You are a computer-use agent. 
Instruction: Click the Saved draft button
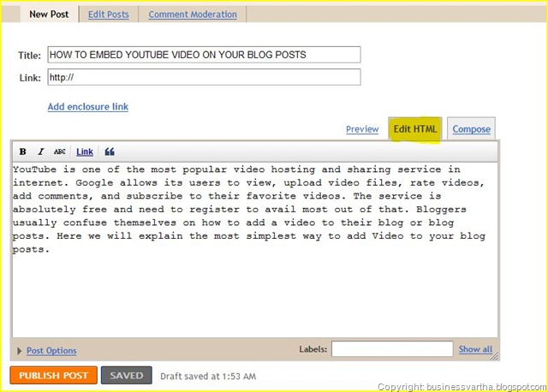(127, 375)
